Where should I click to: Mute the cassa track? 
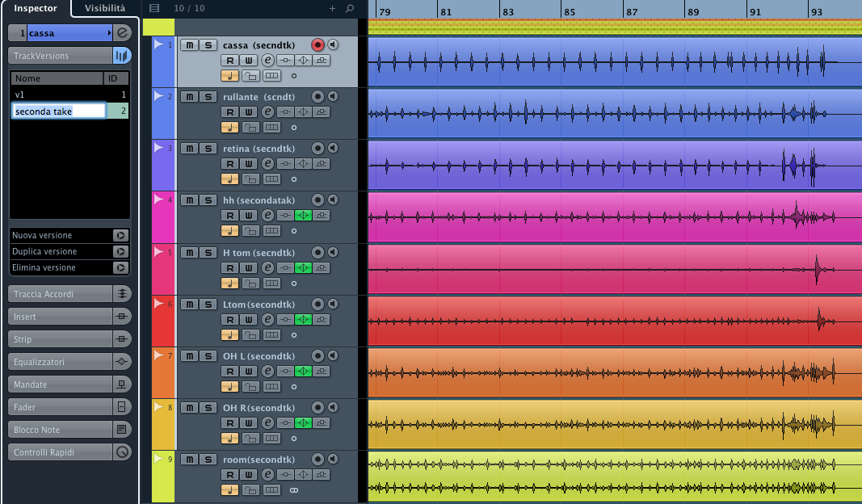(x=190, y=45)
